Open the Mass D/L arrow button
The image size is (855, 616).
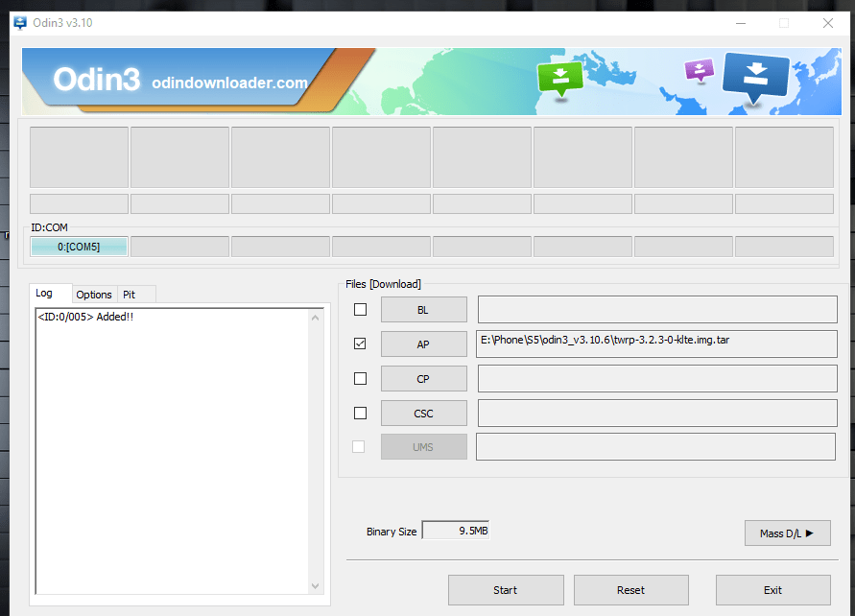click(x=788, y=533)
